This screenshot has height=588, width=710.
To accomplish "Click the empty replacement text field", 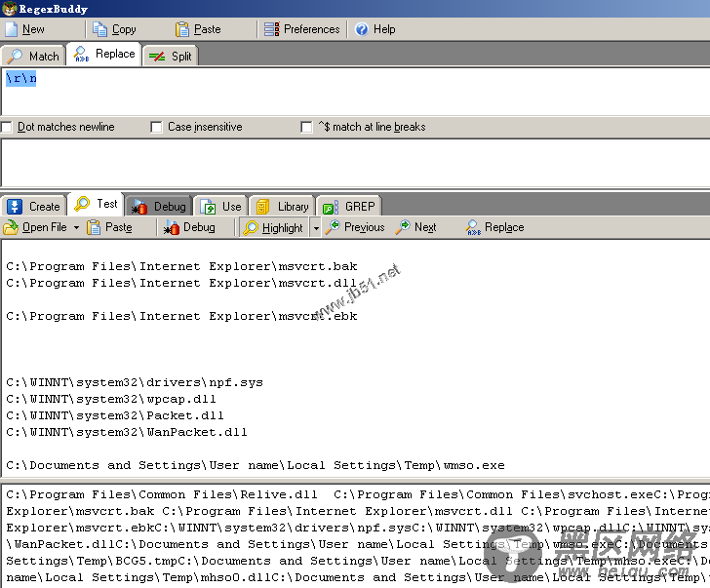I will (x=356, y=163).
